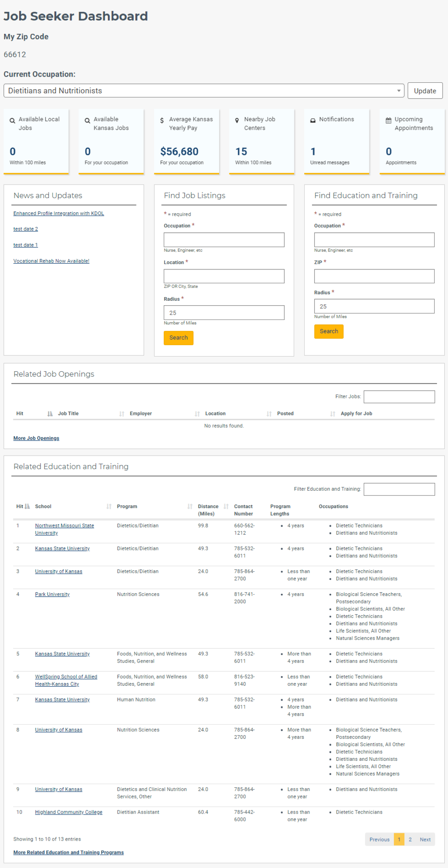Viewport: 448px width, 868px height.
Task: Open Northwest Missouri State University link
Action: [64, 529]
